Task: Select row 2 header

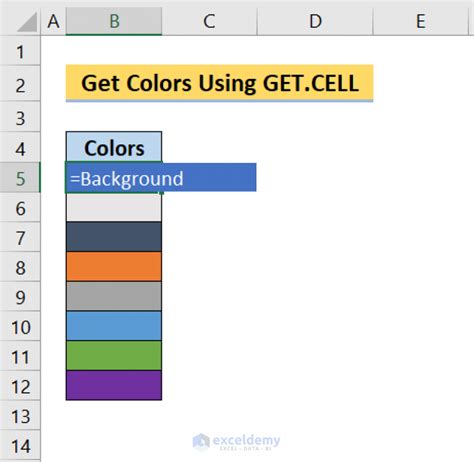Action: pos(20,85)
